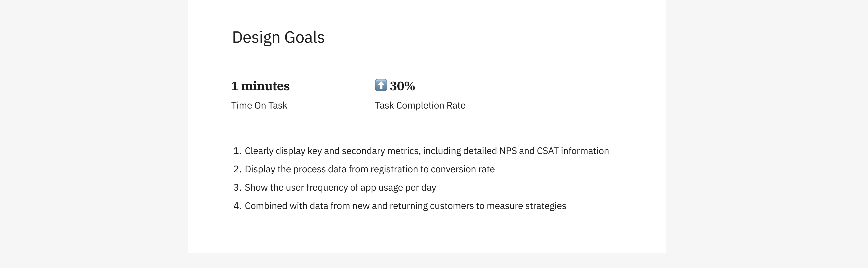
Task: Click the word Goals in the heading
Action: click(304, 37)
